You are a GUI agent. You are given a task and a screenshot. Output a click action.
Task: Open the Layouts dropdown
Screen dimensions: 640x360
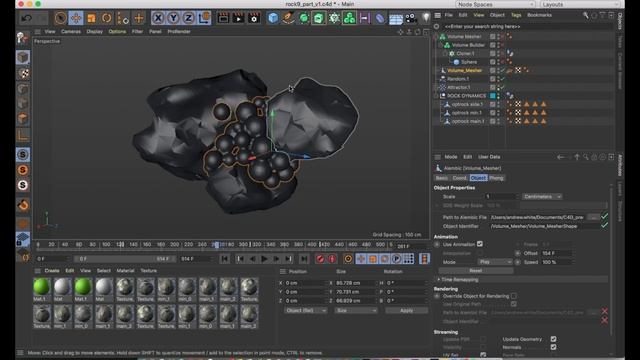(581, 4)
